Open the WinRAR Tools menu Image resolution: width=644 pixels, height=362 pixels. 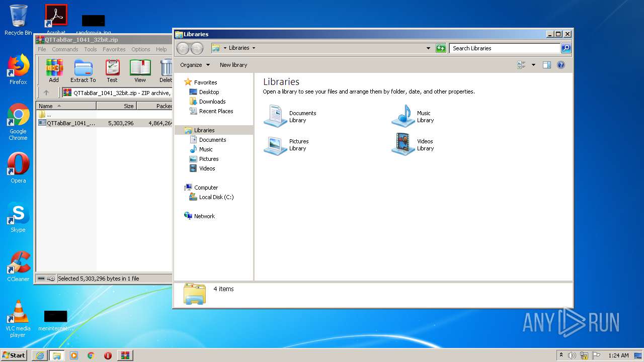click(x=91, y=49)
